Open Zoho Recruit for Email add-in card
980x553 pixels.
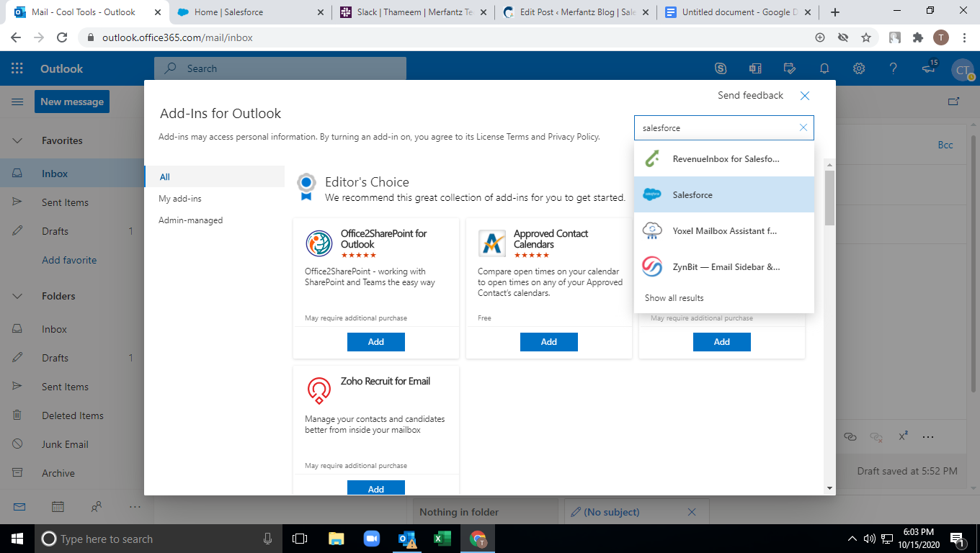pos(376,431)
